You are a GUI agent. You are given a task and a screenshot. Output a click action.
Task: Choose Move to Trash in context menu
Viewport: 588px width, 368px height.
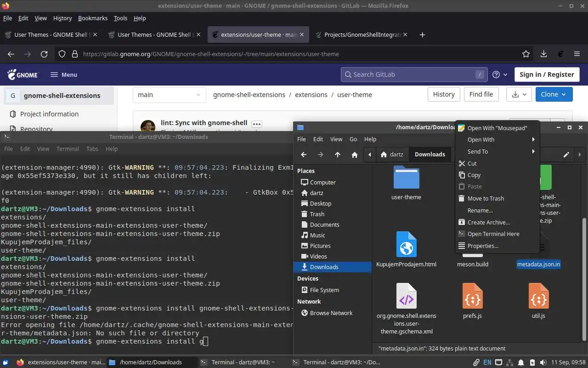(497, 198)
